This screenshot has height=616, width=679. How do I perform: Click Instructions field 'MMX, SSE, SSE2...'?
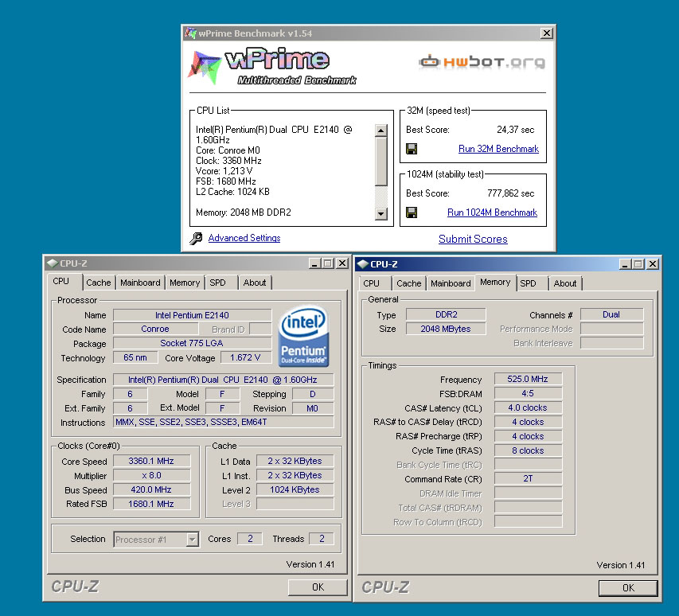click(223, 422)
